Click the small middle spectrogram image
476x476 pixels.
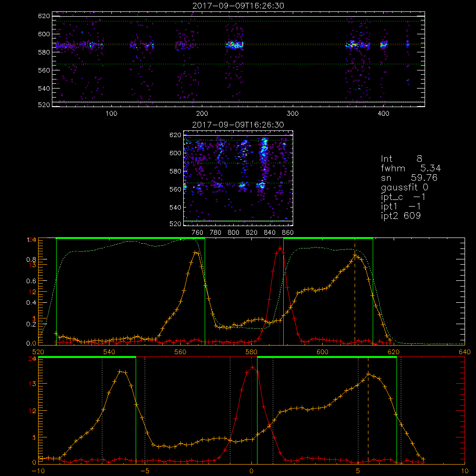[238, 178]
